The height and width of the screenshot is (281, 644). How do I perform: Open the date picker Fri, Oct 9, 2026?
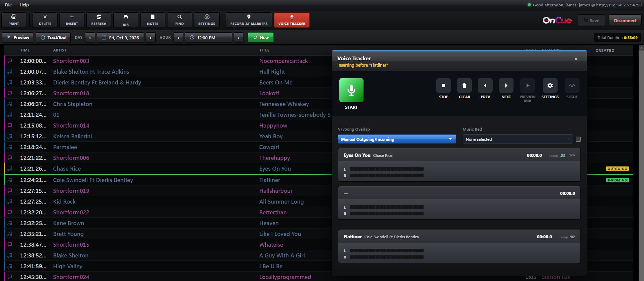(x=120, y=37)
